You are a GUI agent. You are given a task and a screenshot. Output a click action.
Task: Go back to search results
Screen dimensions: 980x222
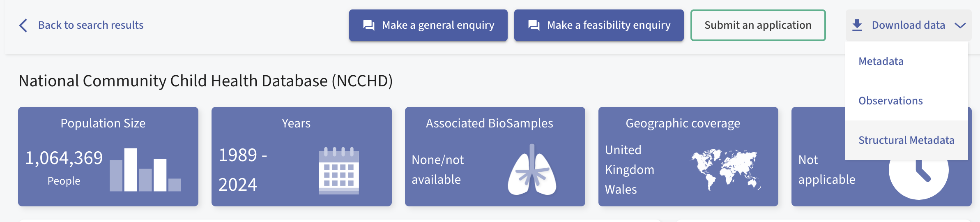pos(91,25)
